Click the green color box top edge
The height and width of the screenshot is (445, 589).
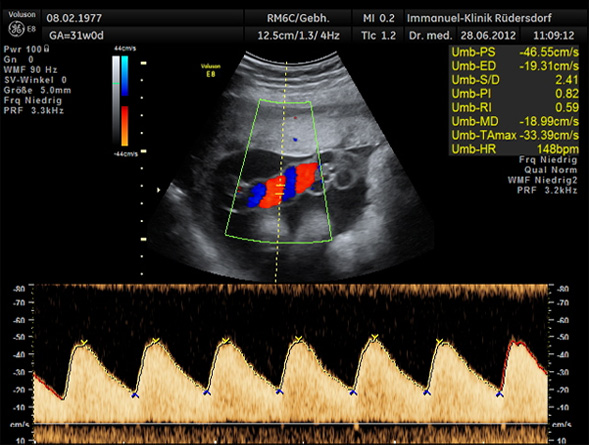pyautogui.click(x=285, y=101)
